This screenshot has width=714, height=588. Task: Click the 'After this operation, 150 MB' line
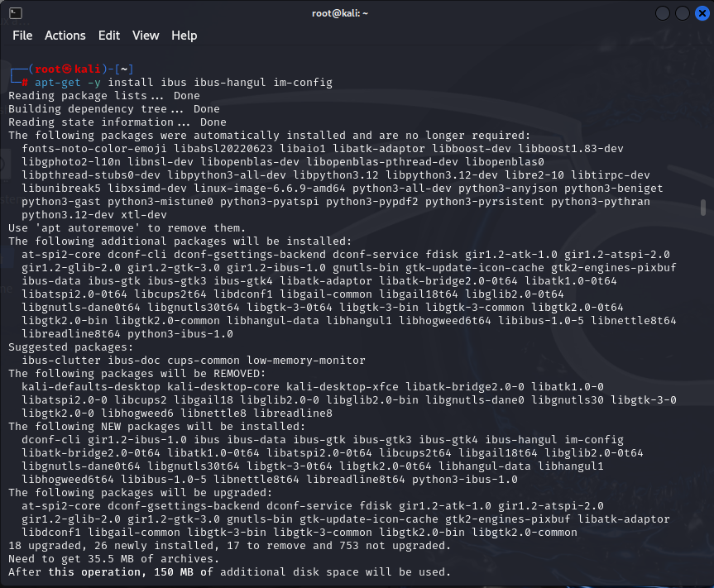click(x=229, y=571)
